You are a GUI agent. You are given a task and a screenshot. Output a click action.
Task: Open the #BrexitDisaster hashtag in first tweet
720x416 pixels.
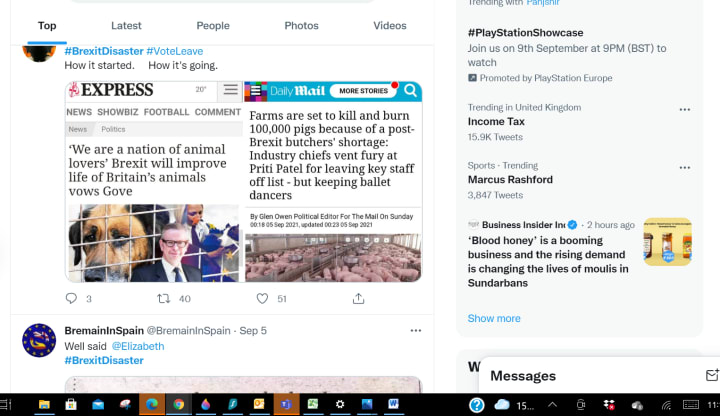104,51
